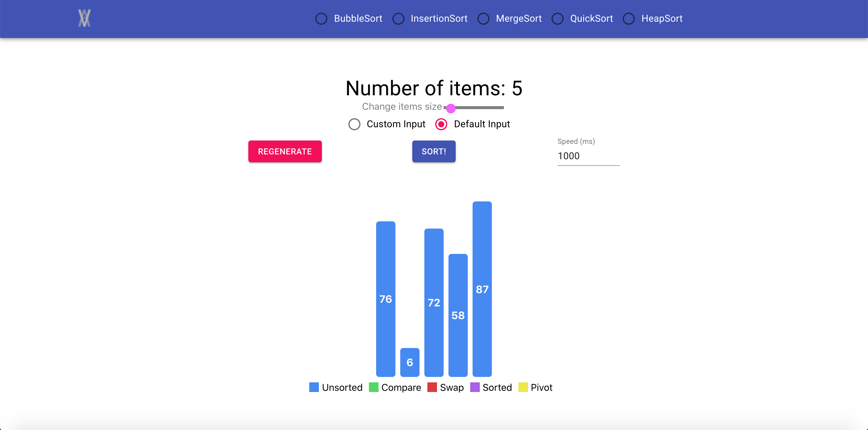Click the bar labeled 58
This screenshot has height=430, width=868.
[x=458, y=315]
